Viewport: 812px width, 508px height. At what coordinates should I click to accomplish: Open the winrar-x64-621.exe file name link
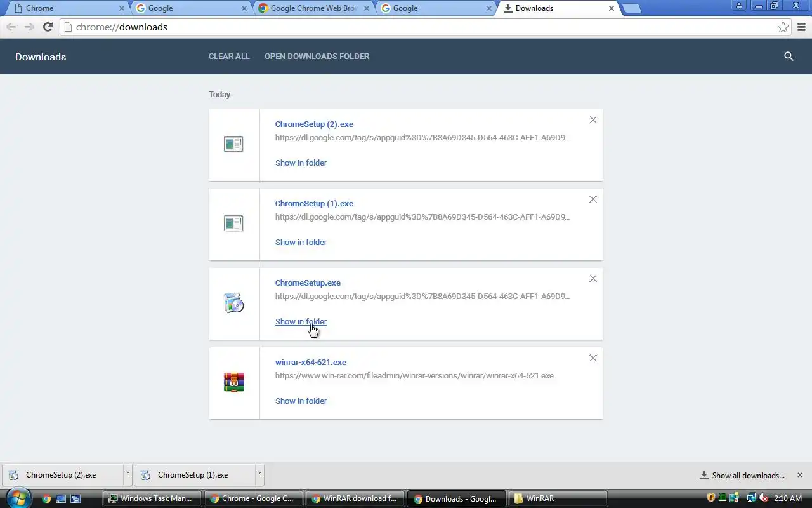coord(310,363)
